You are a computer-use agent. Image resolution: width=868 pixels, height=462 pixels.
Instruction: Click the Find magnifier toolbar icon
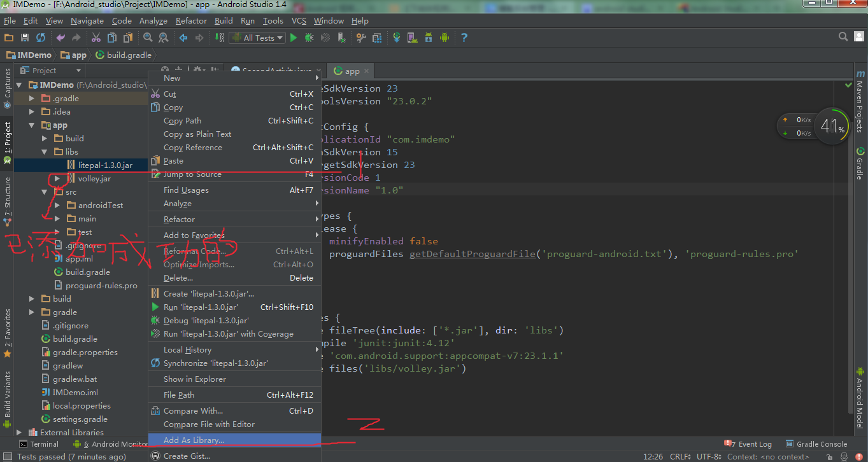pyautogui.click(x=148, y=38)
